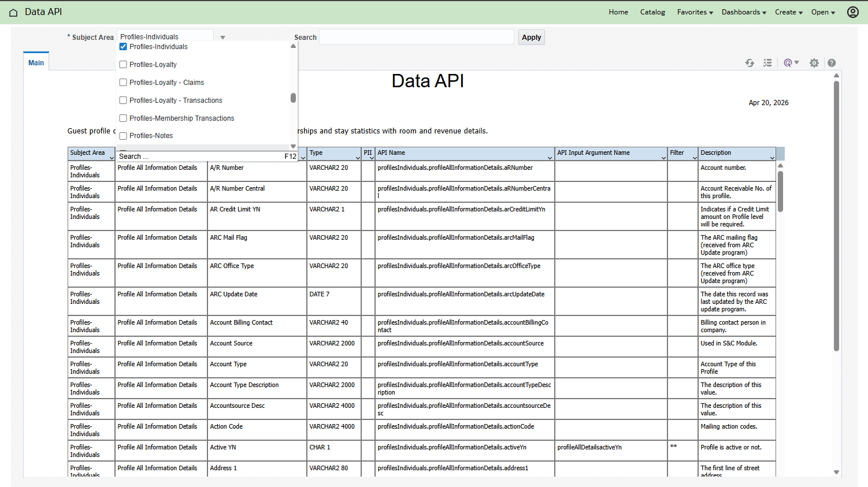Expand the Dashboards menu
Screen dimensions: 868x487
pos(744,12)
